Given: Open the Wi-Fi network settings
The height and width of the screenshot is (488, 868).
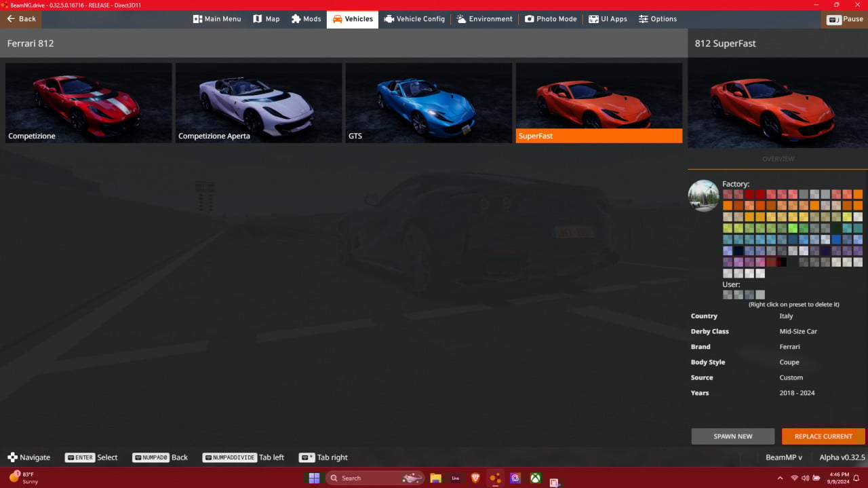Looking at the screenshot, I should point(794,478).
